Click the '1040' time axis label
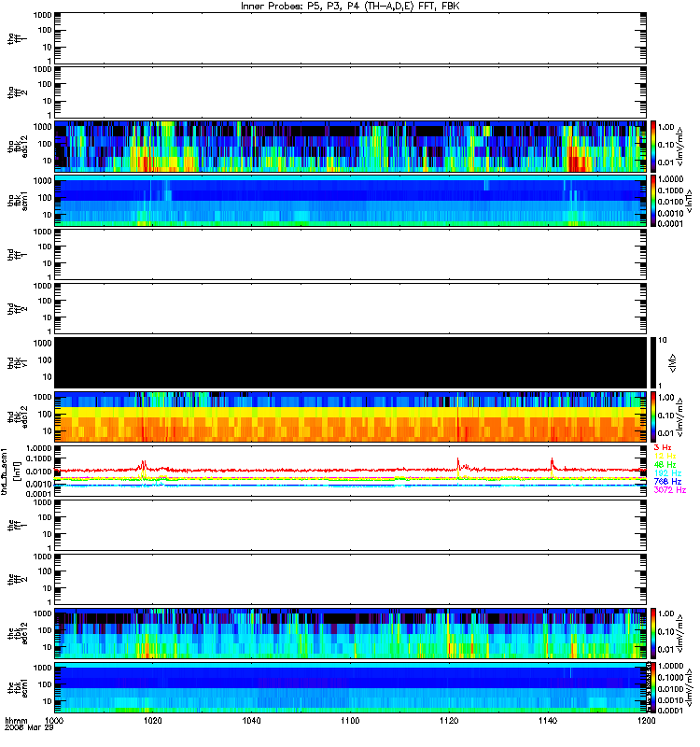 [x=251, y=721]
